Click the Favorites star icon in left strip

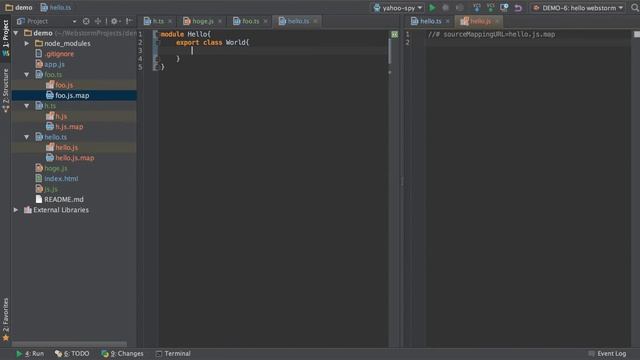6,338
